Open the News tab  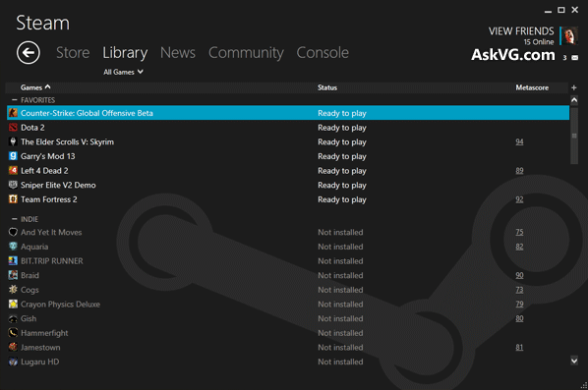coord(178,52)
